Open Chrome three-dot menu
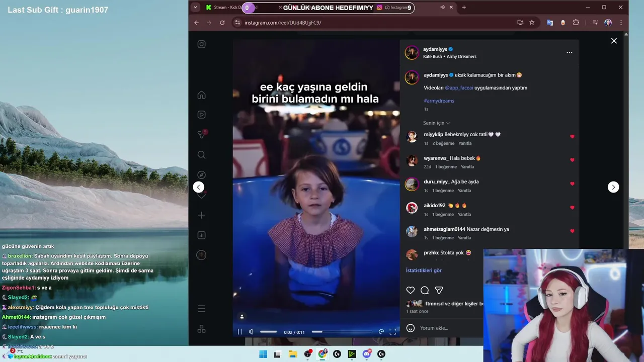Screen dimensions: 644x362 click(621, 23)
